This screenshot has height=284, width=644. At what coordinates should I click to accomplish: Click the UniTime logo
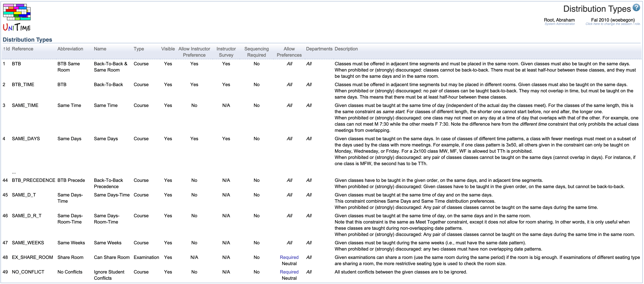(x=17, y=17)
